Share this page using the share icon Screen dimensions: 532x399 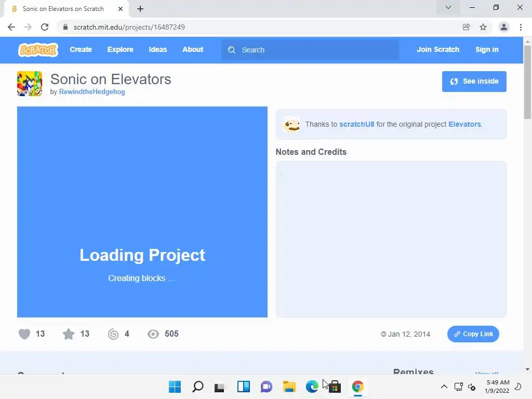(x=466, y=27)
